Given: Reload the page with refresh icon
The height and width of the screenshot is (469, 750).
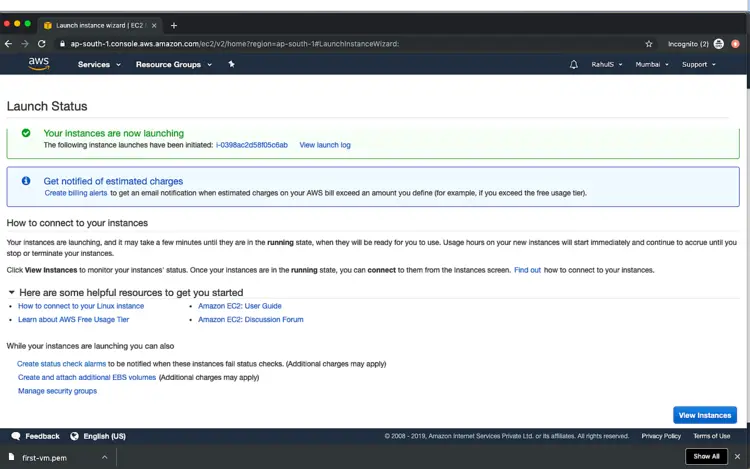Looking at the screenshot, I should 42,44.
